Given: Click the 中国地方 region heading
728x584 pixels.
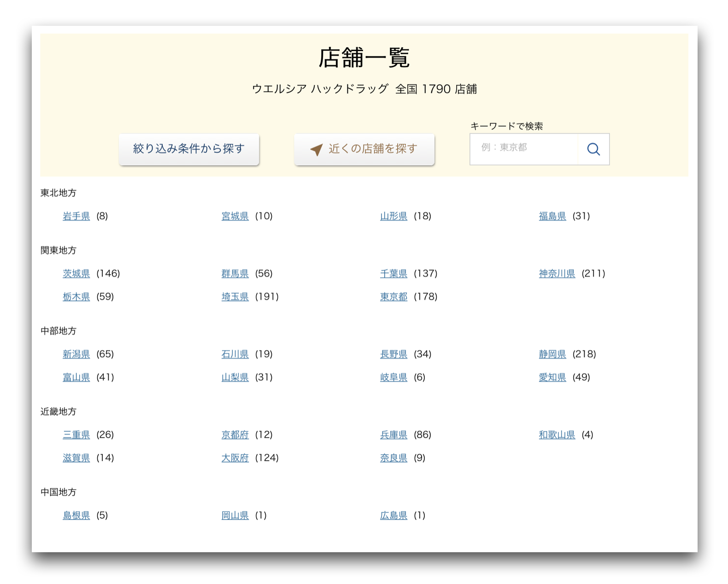Looking at the screenshot, I should tap(59, 492).
